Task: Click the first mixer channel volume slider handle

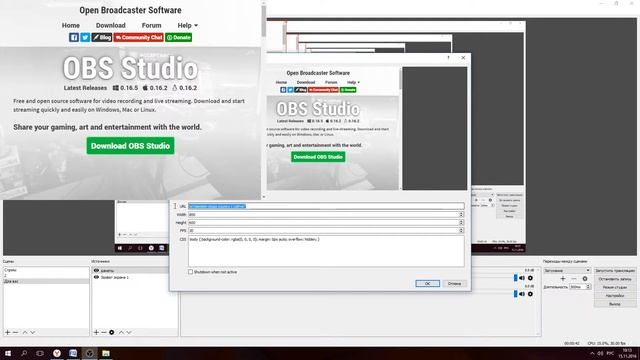Action: point(516,278)
